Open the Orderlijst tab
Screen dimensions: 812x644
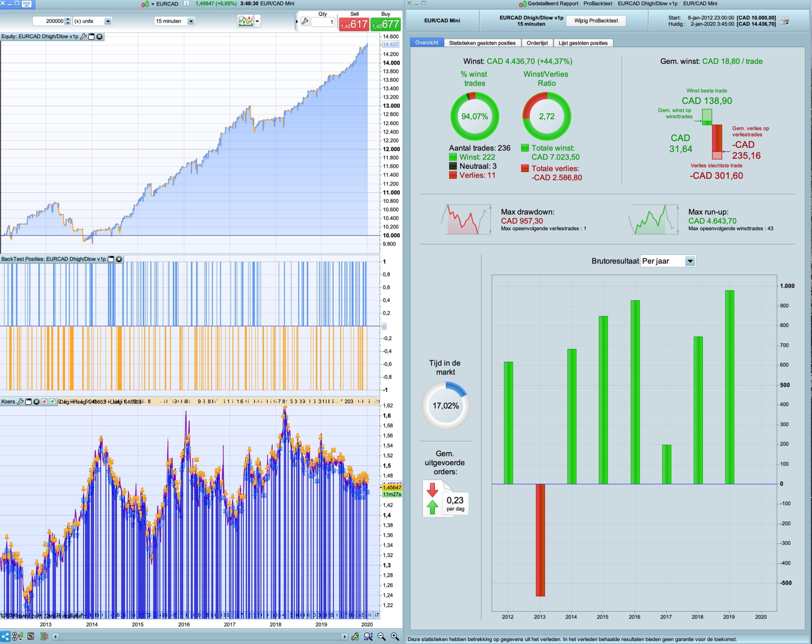coord(537,43)
